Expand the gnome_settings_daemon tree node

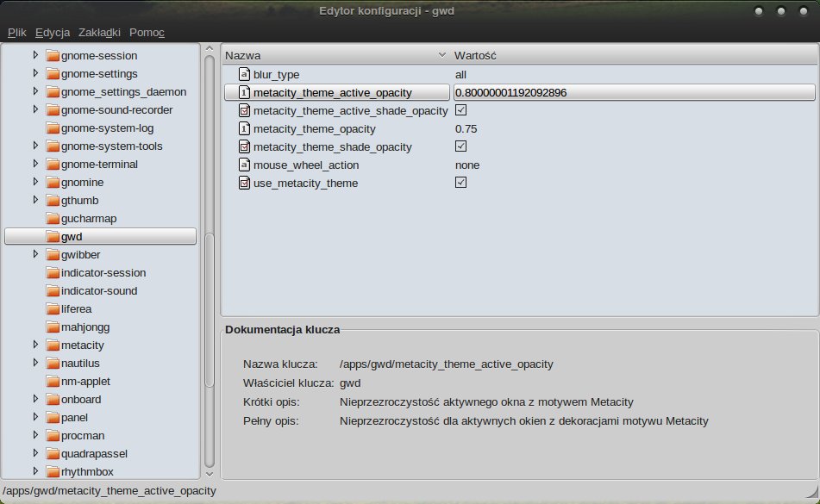pyautogui.click(x=35, y=91)
